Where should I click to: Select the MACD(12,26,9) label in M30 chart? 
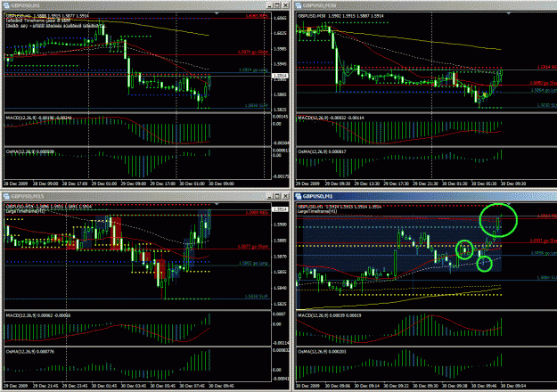pyautogui.click(x=314, y=118)
